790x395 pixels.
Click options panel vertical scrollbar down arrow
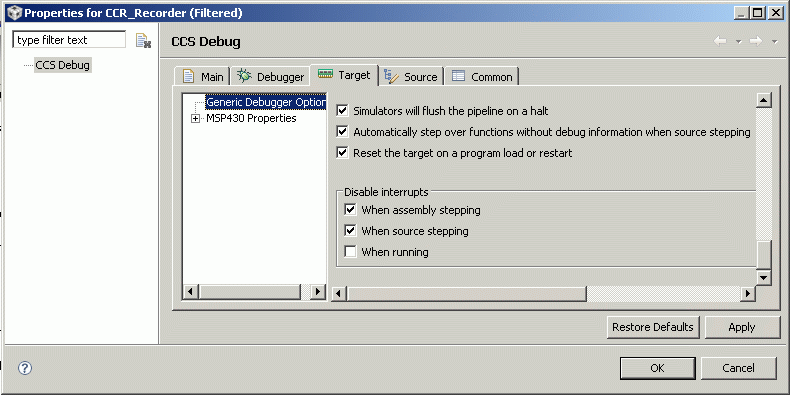point(764,278)
